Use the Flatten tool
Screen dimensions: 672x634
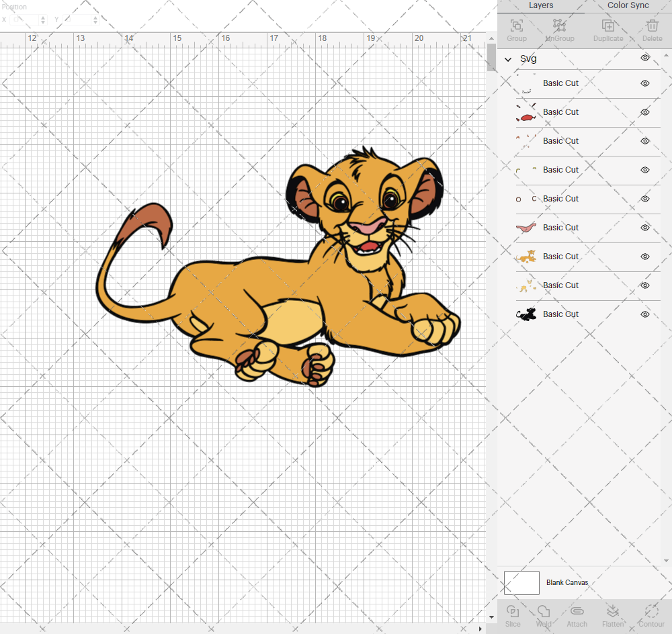(613, 615)
